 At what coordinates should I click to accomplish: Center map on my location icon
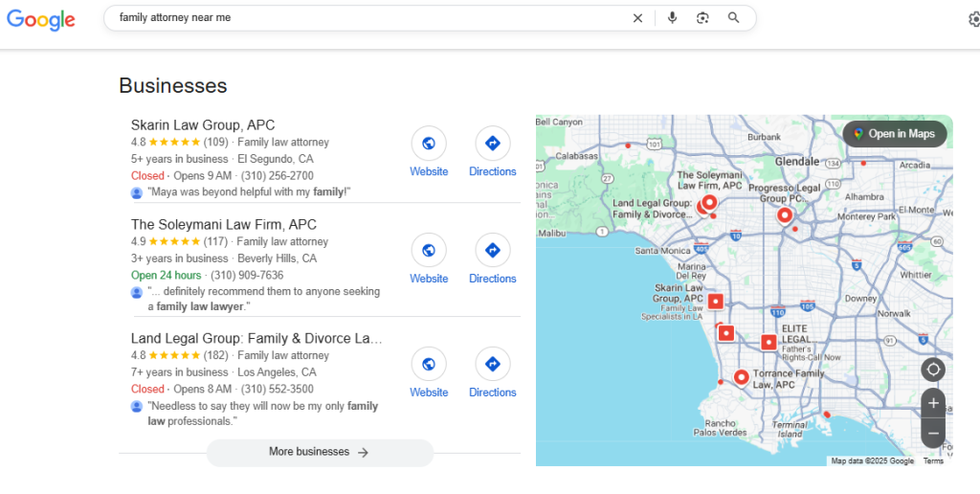point(933,370)
